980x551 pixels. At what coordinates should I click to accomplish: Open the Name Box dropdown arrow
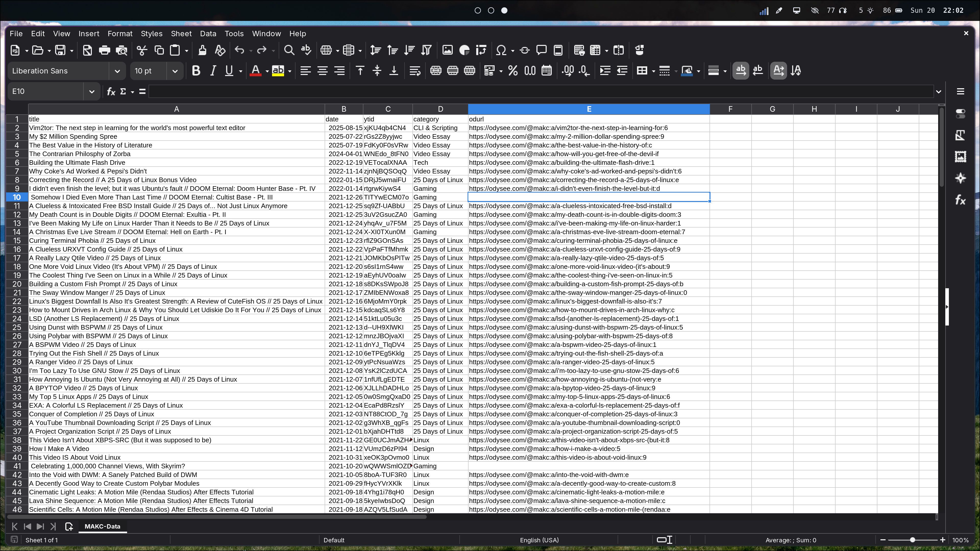pyautogui.click(x=91, y=91)
